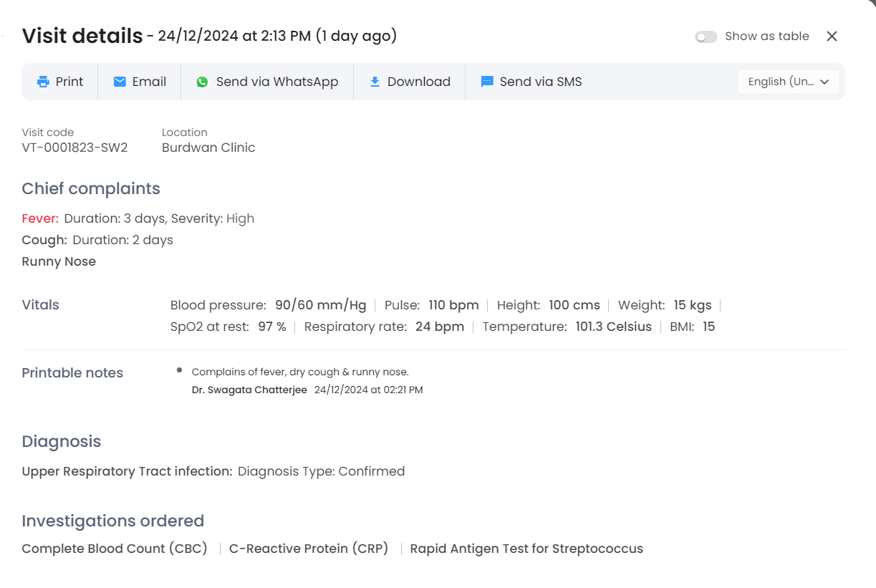
Task: Click the language dropdown chevron arrow
Action: 824,82
